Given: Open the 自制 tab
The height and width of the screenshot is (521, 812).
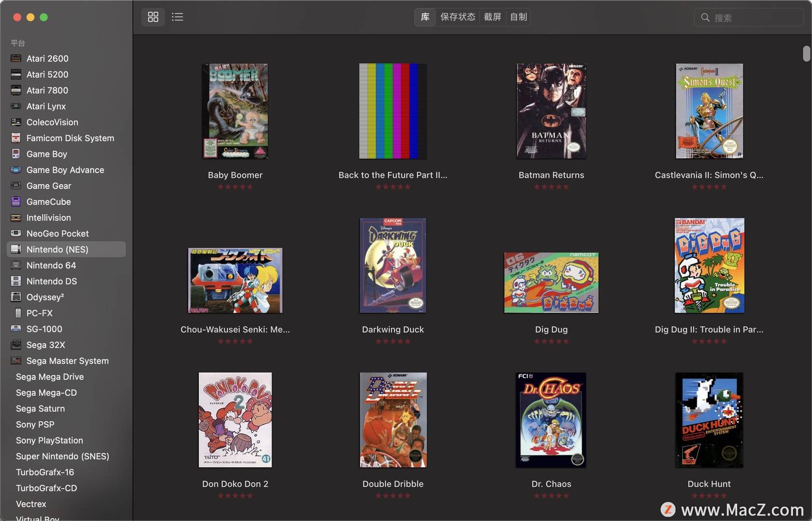Looking at the screenshot, I should 519,17.
